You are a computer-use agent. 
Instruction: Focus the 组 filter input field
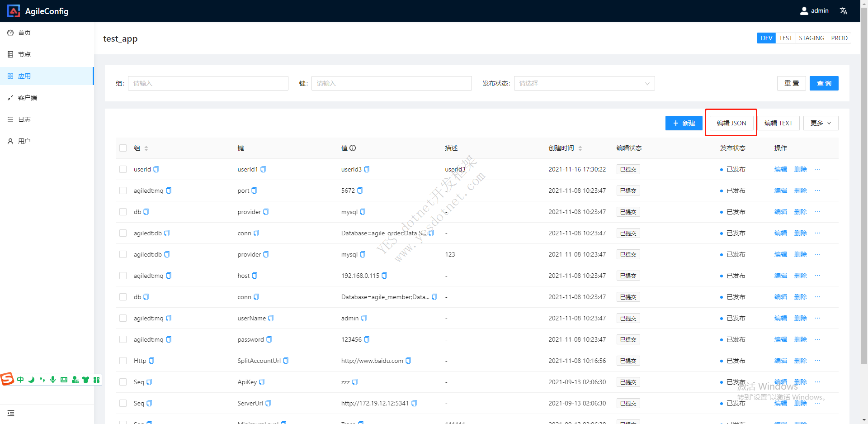(x=208, y=83)
